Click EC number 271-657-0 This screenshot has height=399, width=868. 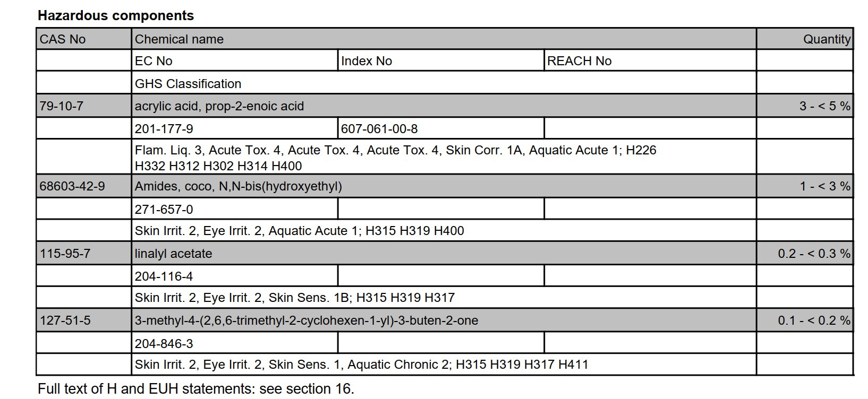click(x=164, y=210)
